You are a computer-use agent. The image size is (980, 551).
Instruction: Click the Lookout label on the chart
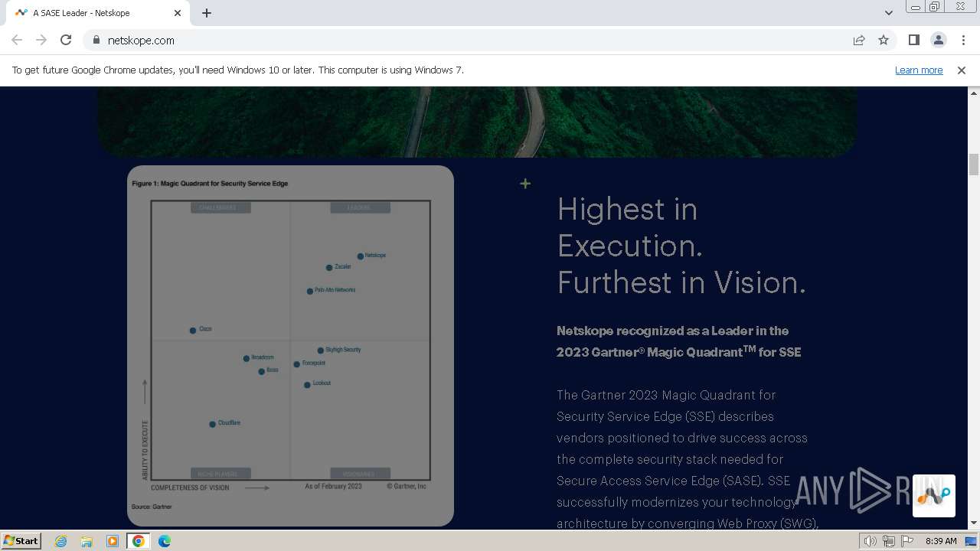[x=322, y=383]
